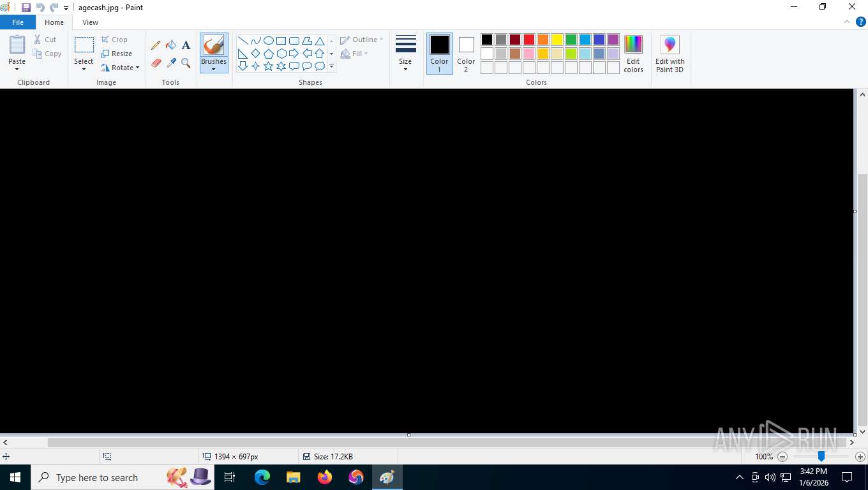Image resolution: width=868 pixels, height=490 pixels.
Task: Pick the orange color swatch
Action: [x=543, y=40]
